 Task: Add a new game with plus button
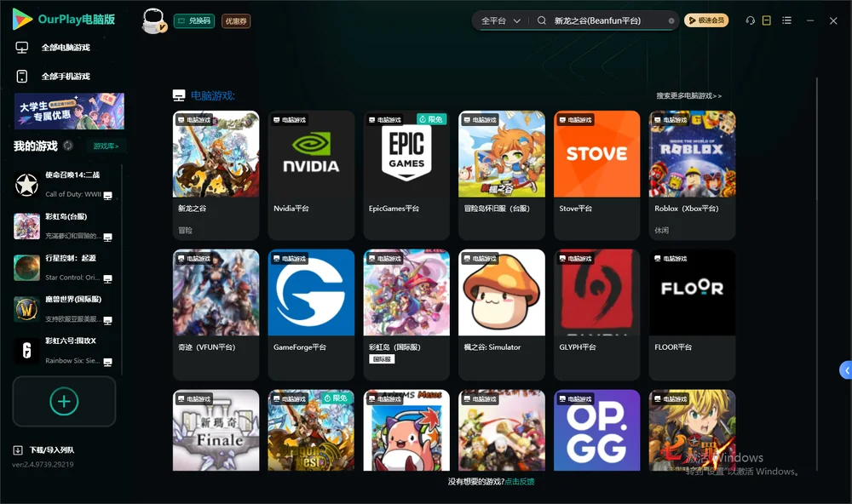click(64, 402)
